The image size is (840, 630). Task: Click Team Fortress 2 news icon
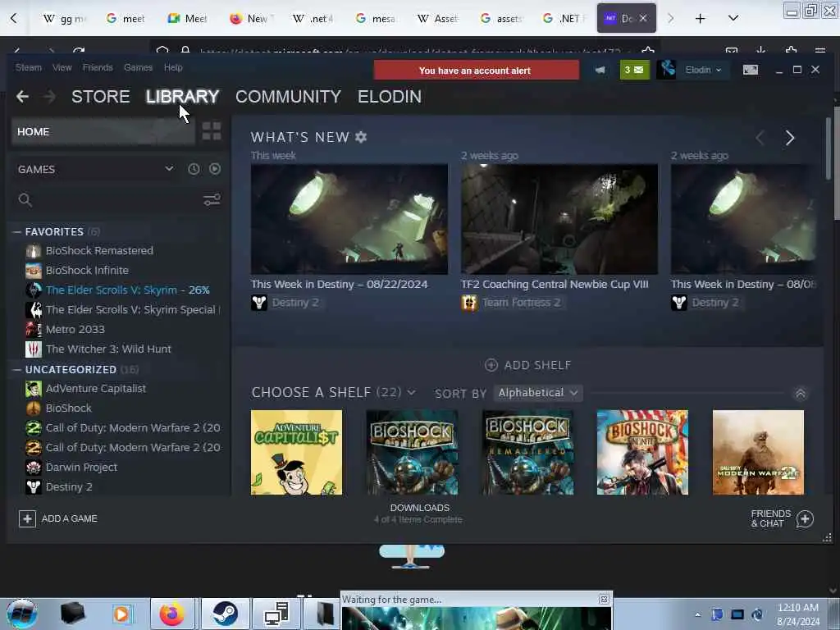[x=469, y=303]
